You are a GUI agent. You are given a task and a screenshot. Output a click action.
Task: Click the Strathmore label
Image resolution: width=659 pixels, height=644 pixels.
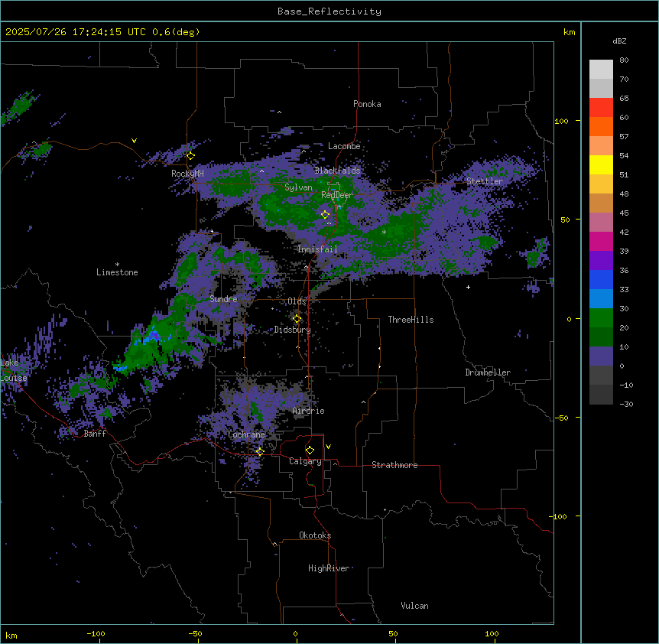pos(394,465)
